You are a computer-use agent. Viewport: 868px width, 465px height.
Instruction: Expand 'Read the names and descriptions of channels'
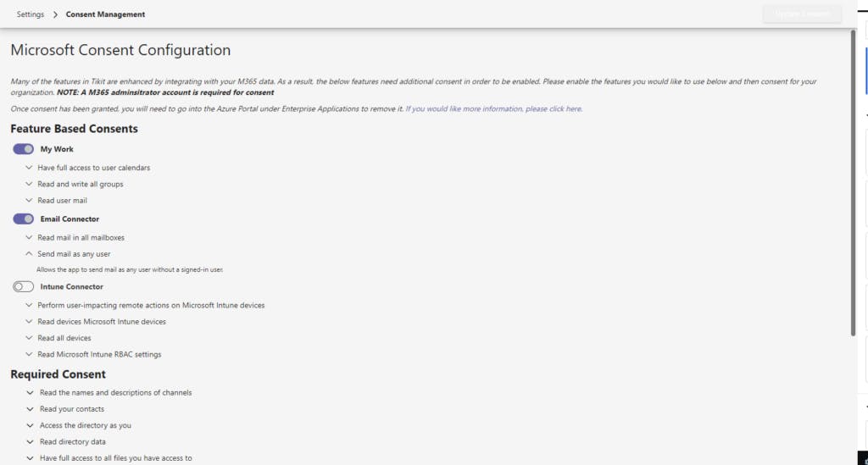pos(31,392)
